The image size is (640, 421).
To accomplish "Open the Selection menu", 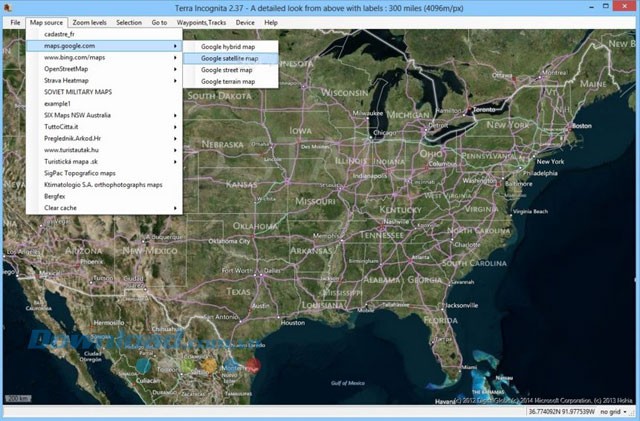I will 129,21.
